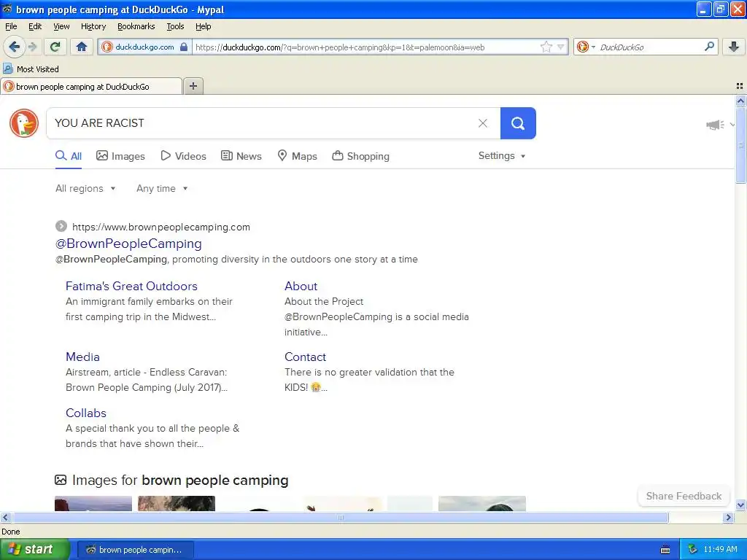Select the All search results tab

(x=69, y=156)
